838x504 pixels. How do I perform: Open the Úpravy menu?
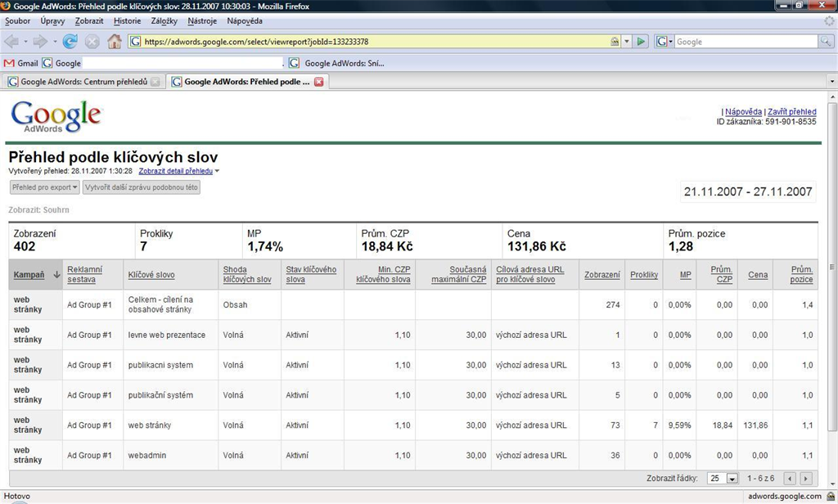click(52, 20)
